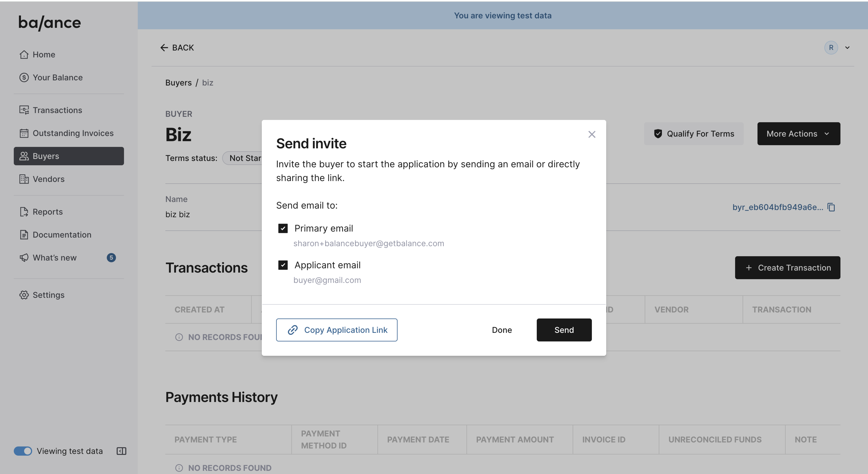Send the invite email

tap(564, 330)
